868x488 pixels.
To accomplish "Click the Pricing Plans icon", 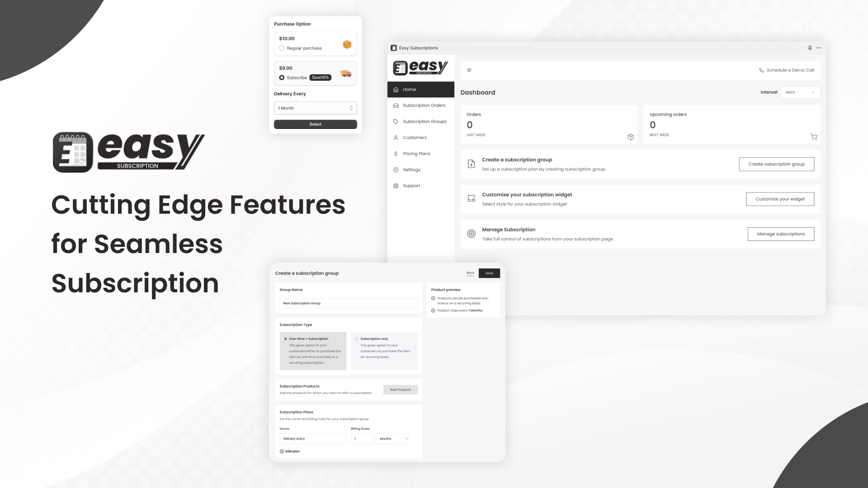I will (396, 154).
